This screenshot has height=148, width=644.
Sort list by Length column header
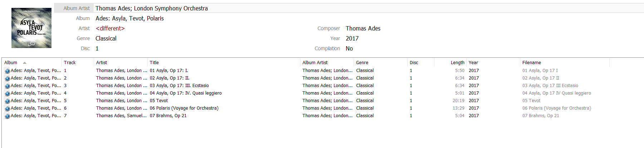(457, 63)
